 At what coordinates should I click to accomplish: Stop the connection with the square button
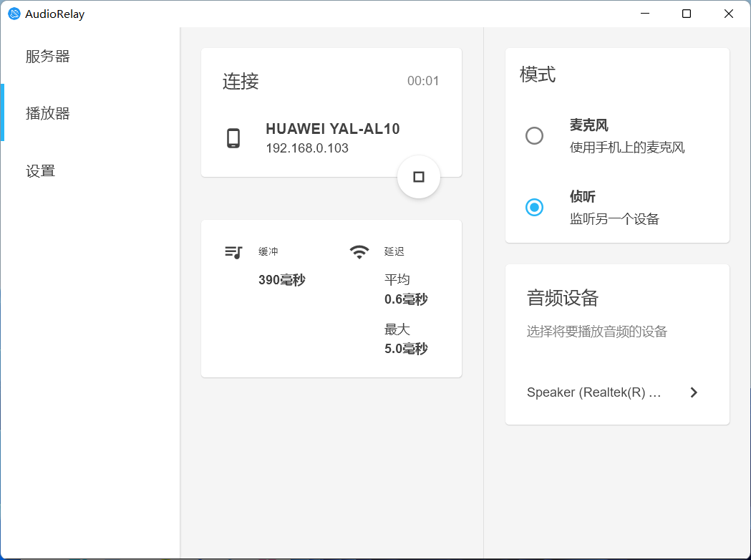(x=419, y=178)
